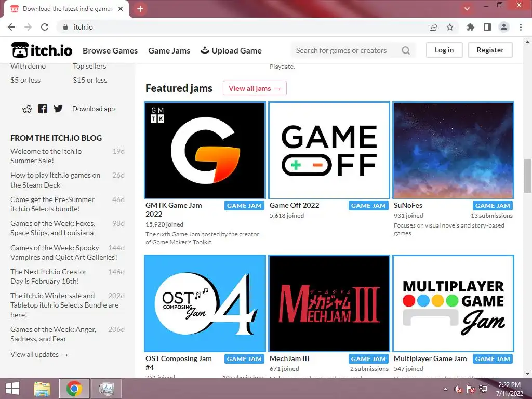Screen dimensions: 532x399
Task: Open the monitor app in taskbar
Action: [107, 389]
